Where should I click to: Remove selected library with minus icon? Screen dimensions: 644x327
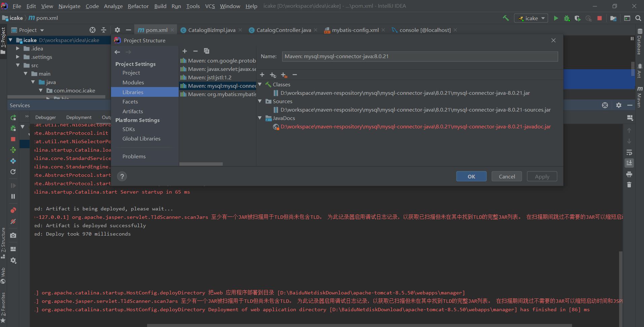click(x=195, y=51)
